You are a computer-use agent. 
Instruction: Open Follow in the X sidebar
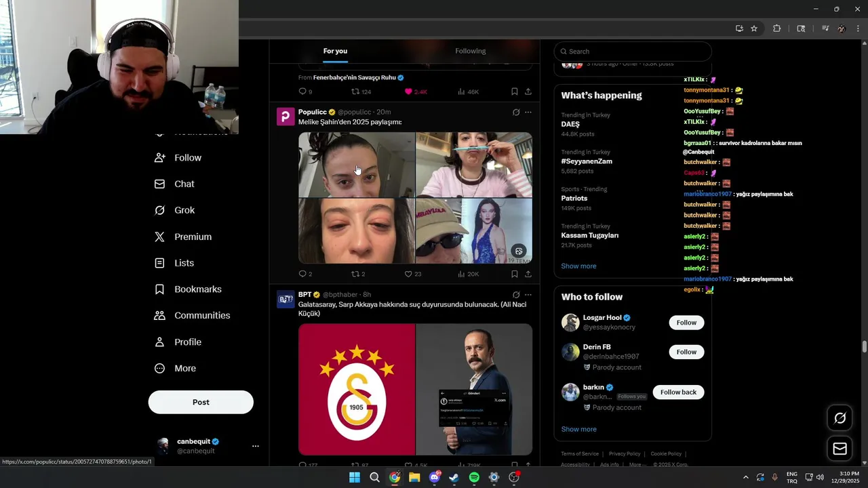pyautogui.click(x=178, y=158)
